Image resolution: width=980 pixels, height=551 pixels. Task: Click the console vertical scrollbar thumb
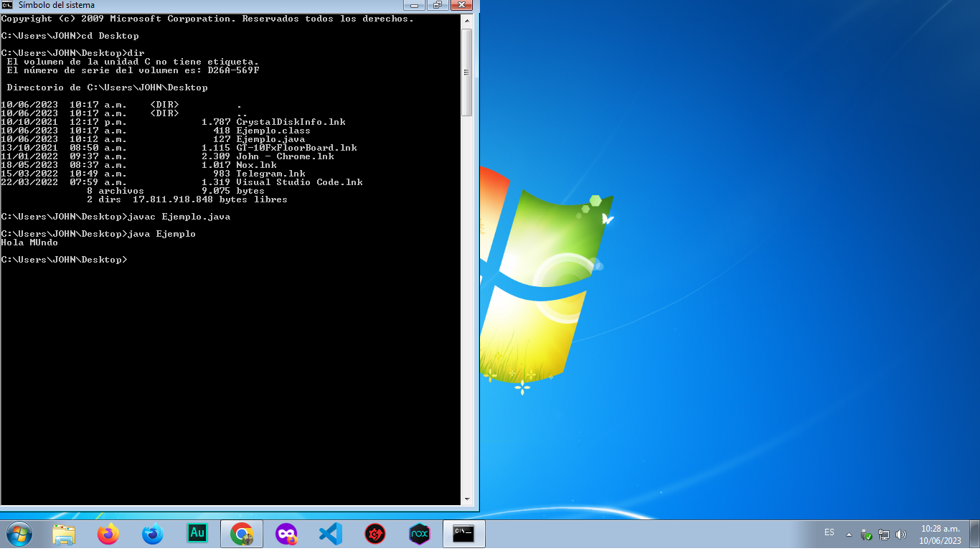[x=466, y=72]
